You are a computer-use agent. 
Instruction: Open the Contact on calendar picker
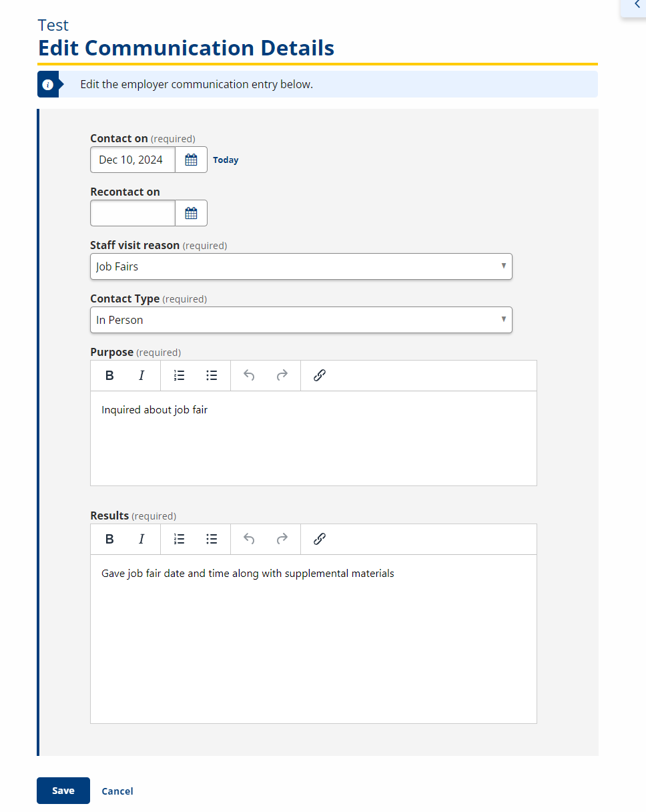click(x=191, y=160)
